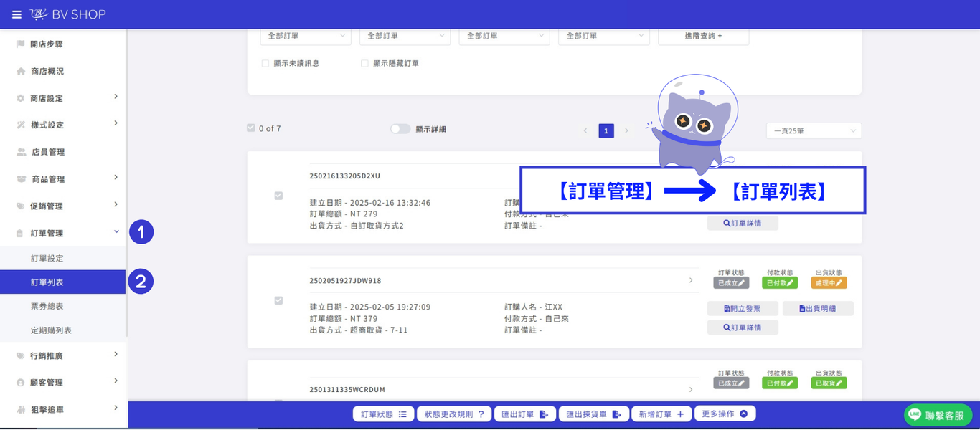Click the 狙擊追單 sidebar icon
The height and width of the screenshot is (430, 980).
point(21,410)
